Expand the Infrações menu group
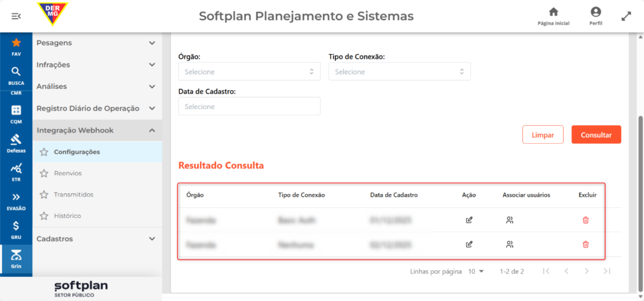The width and height of the screenshot is (644, 301). pos(98,64)
